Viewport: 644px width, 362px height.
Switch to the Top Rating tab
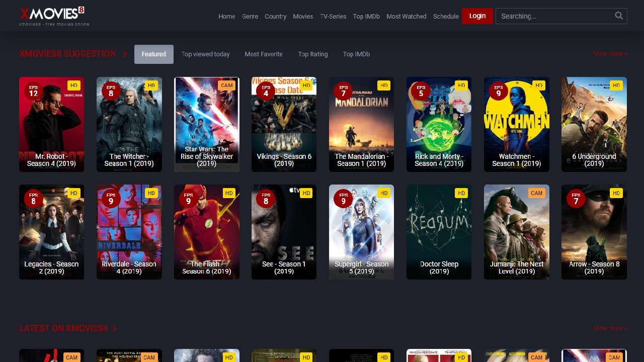(312, 54)
